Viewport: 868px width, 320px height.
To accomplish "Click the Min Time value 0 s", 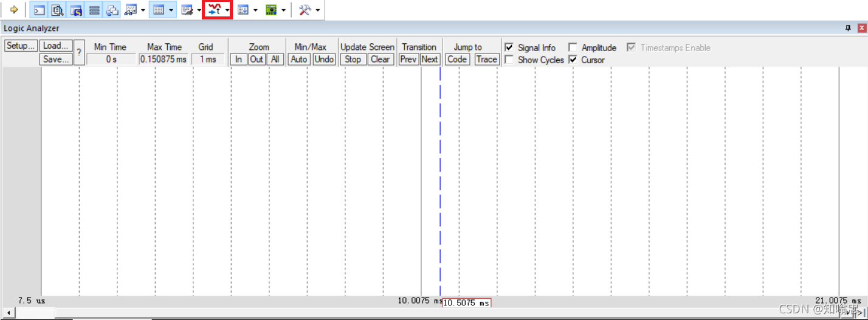I will coord(111,59).
